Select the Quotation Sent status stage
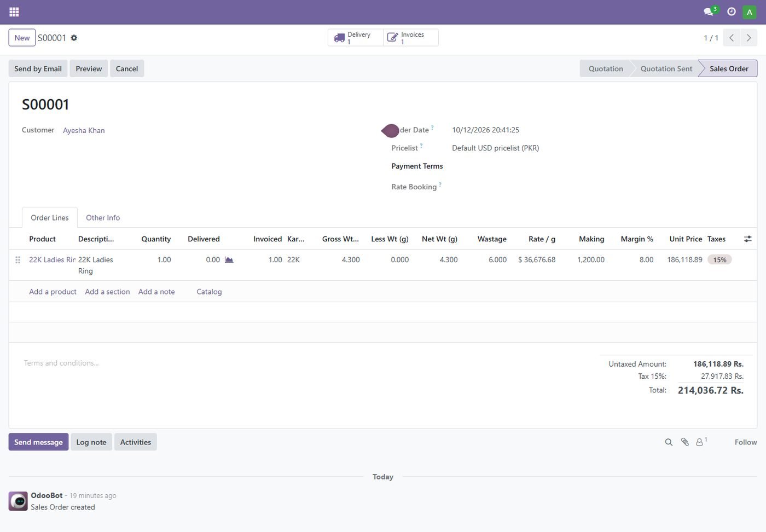This screenshot has width=766, height=532. point(666,68)
